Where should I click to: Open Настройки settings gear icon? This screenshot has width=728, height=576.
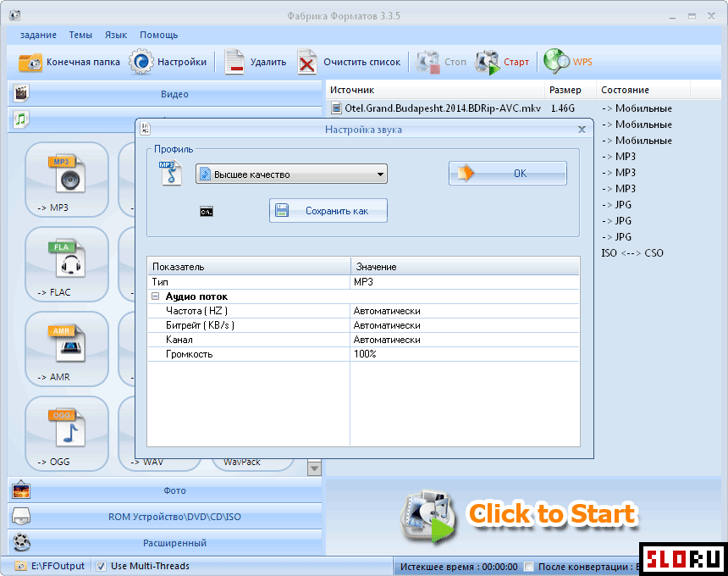[x=141, y=62]
